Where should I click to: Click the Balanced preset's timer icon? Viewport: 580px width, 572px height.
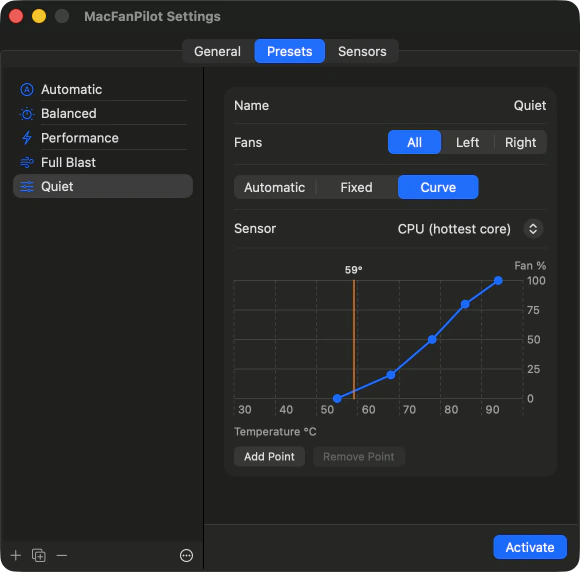point(27,114)
